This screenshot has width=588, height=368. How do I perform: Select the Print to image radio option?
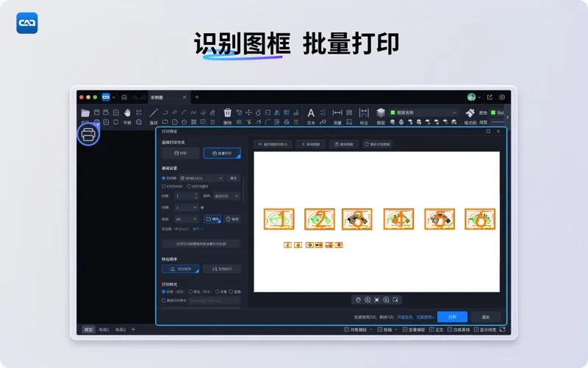click(190, 186)
